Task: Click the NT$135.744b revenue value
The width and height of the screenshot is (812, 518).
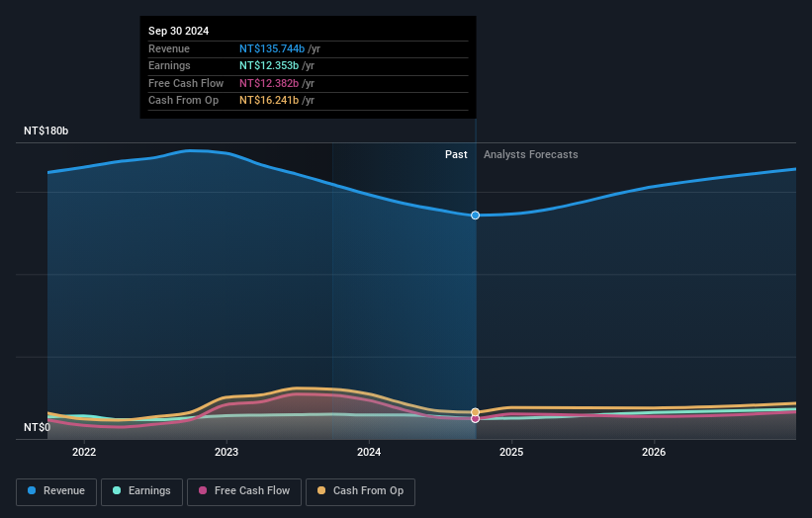Action: [x=272, y=48]
